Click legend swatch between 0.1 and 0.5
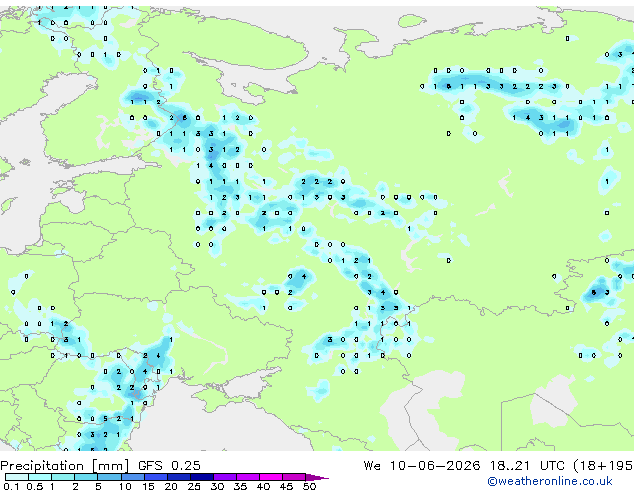The width and height of the screenshot is (634, 490). coord(17,477)
